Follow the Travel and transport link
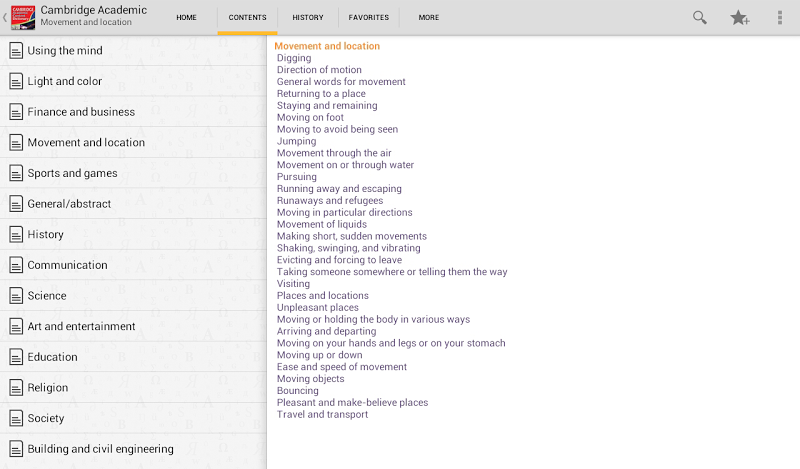Viewport: 800px width, 469px height. point(322,415)
